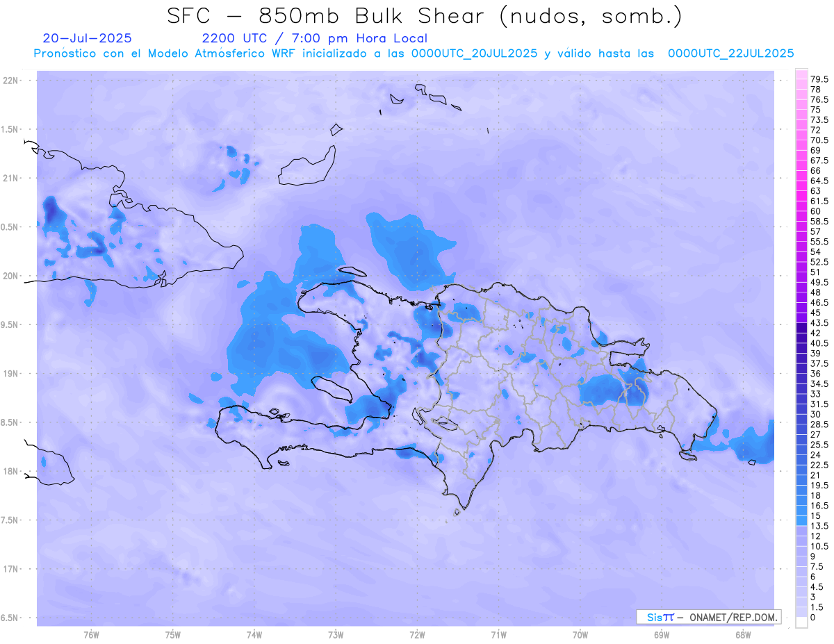Click the '13.5' value on color scale
Image resolution: width=834 pixels, height=644 pixels.
[x=819, y=526]
